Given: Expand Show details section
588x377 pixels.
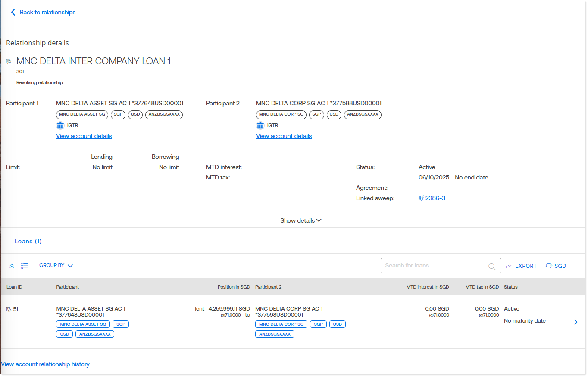Looking at the screenshot, I should coord(300,220).
